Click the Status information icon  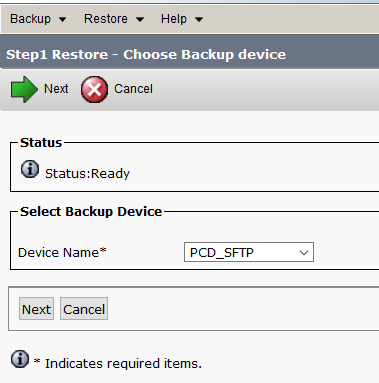coord(30,169)
